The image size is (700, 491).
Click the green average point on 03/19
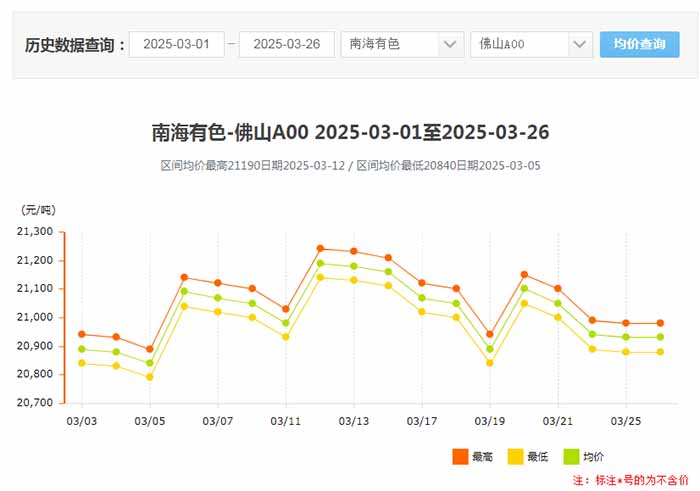[489, 350]
